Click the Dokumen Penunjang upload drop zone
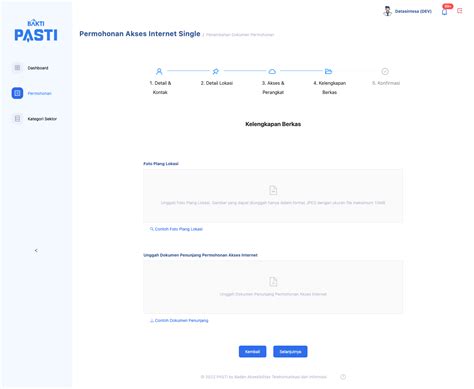Screen dimensions: 474x389 coord(273,287)
